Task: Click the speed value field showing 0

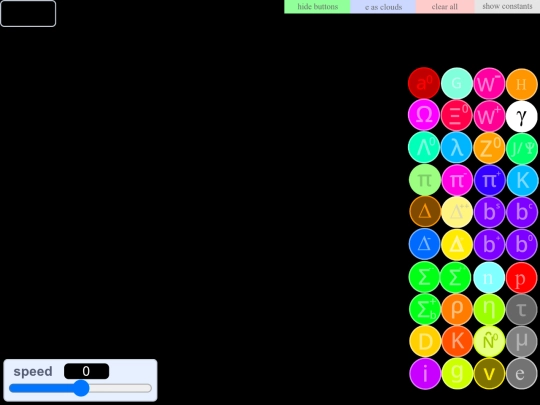Action: (x=86, y=371)
